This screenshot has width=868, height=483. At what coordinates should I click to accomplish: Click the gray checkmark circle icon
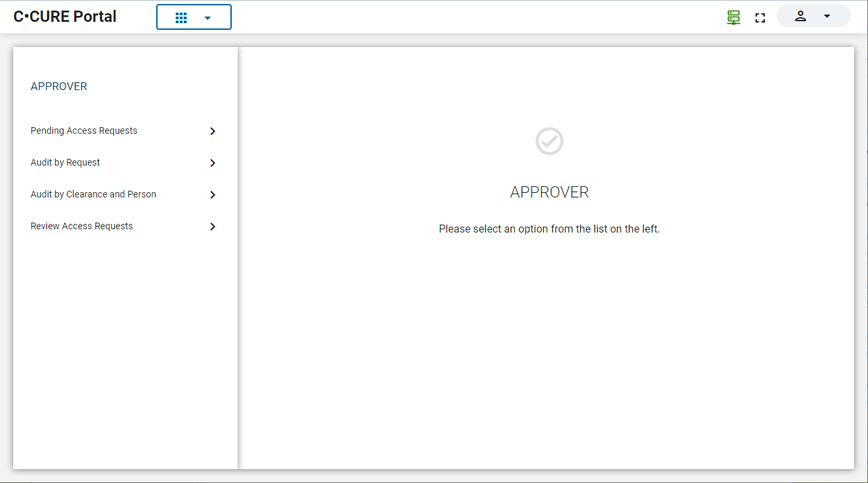tap(550, 141)
